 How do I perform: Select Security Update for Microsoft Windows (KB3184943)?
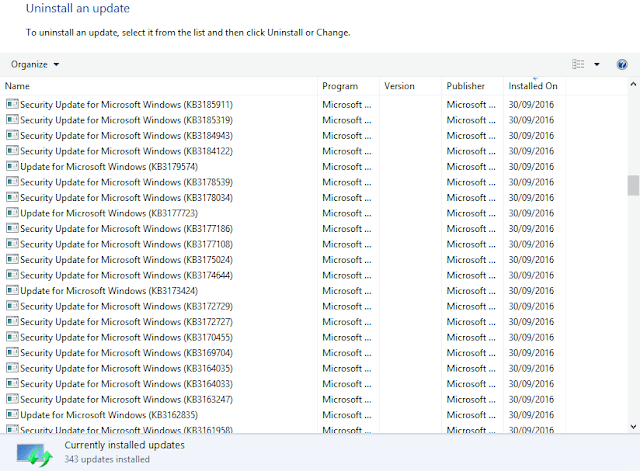point(127,136)
